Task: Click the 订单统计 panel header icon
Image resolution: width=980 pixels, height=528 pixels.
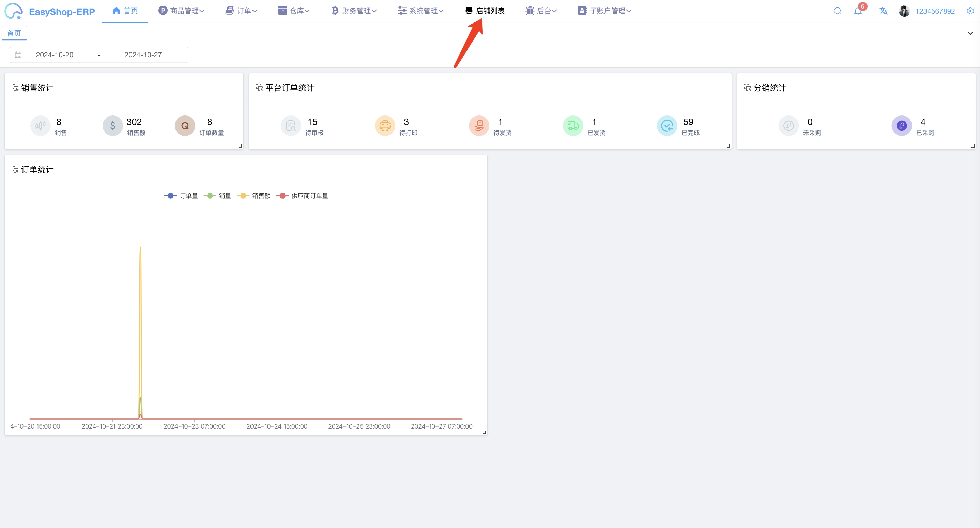Action: click(15, 170)
